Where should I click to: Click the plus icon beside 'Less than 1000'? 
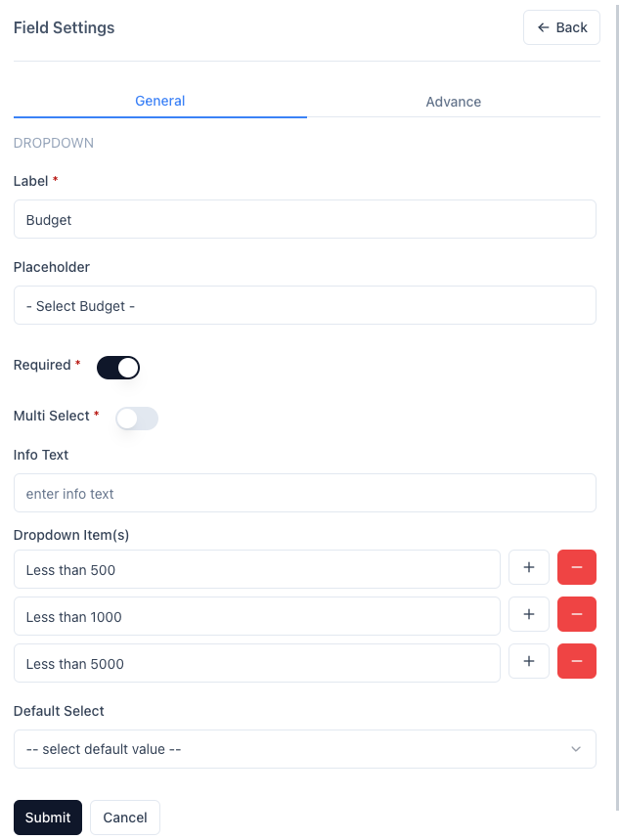point(529,614)
